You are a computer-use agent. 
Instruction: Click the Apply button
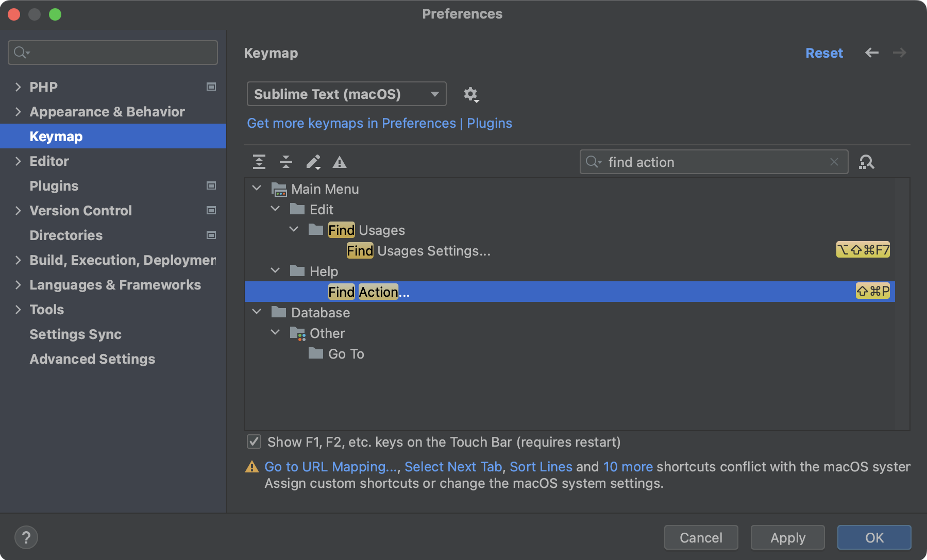(787, 538)
